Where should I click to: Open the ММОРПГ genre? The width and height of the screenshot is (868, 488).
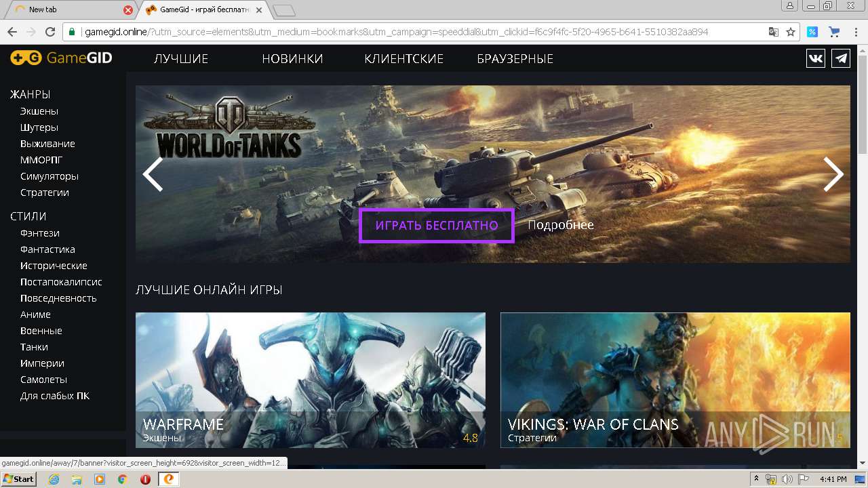(41, 160)
